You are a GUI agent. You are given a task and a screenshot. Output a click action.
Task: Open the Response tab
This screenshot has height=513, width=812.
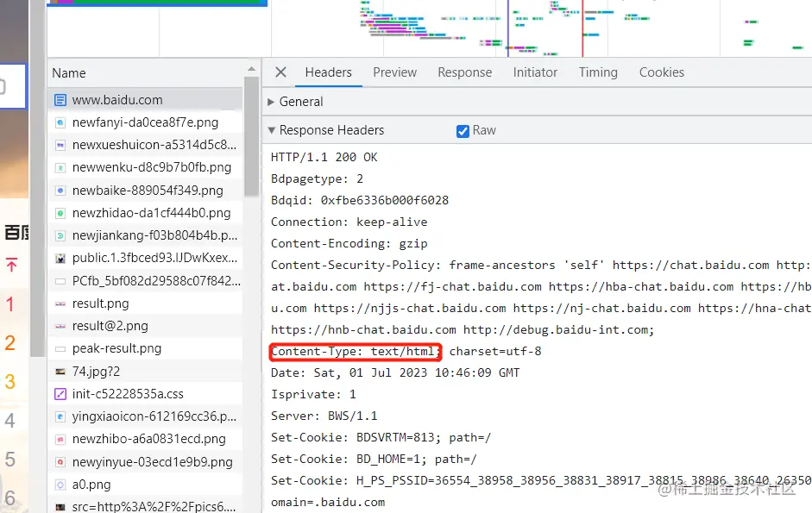click(x=464, y=72)
